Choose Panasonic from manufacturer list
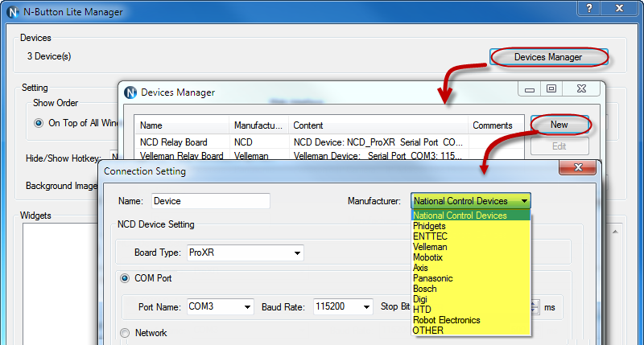 471,278
